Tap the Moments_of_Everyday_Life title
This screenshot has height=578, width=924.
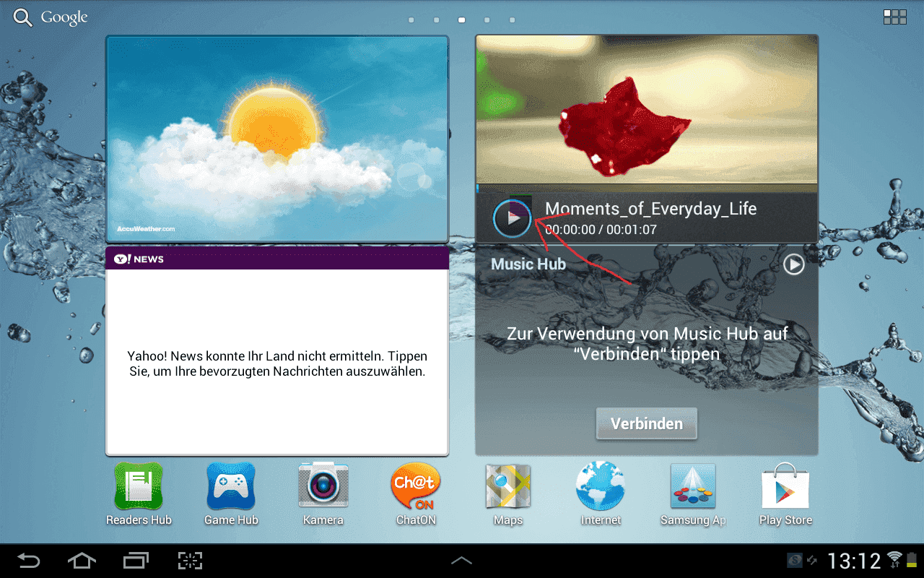tap(651, 209)
